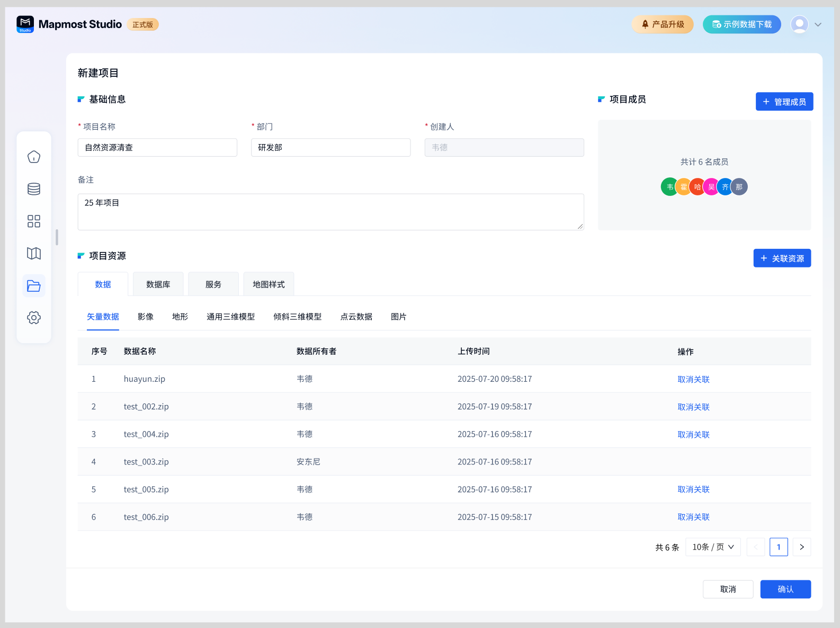This screenshot has height=628, width=840.
Task: Click 取消关联 for huayun.zip
Action: coord(693,379)
